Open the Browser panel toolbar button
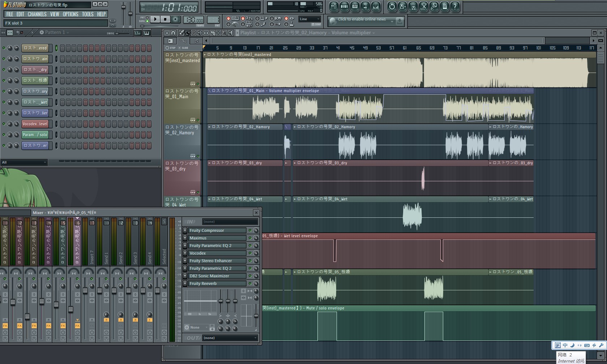The image size is (607, 364). [x=365, y=6]
